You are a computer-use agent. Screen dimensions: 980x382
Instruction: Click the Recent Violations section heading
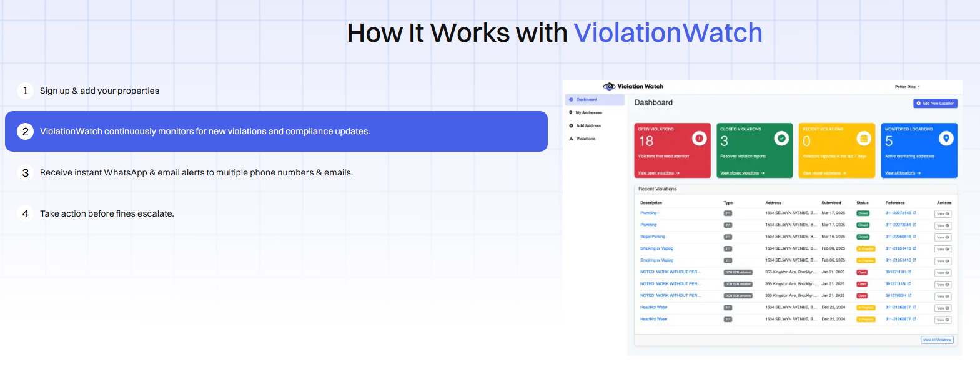(657, 189)
